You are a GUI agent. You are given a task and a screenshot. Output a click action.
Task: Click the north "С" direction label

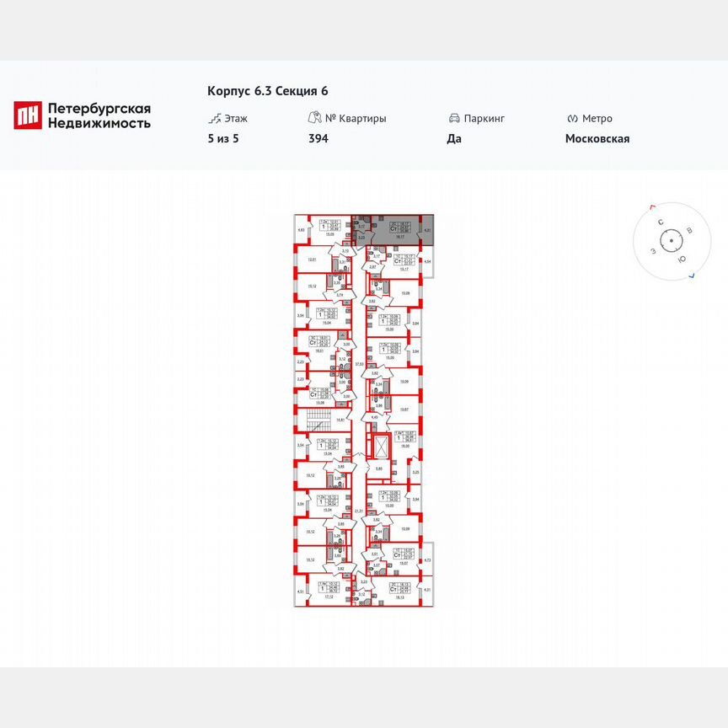point(661,222)
